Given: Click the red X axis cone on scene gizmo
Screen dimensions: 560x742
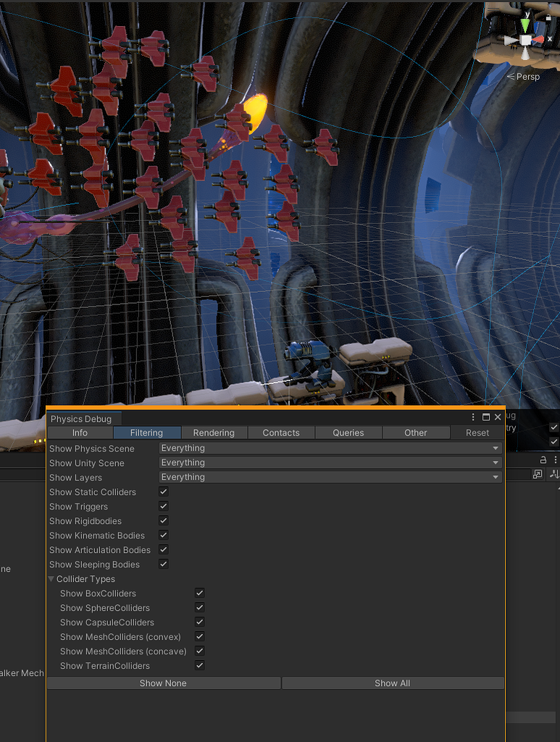Looking at the screenshot, I should coord(538,39).
